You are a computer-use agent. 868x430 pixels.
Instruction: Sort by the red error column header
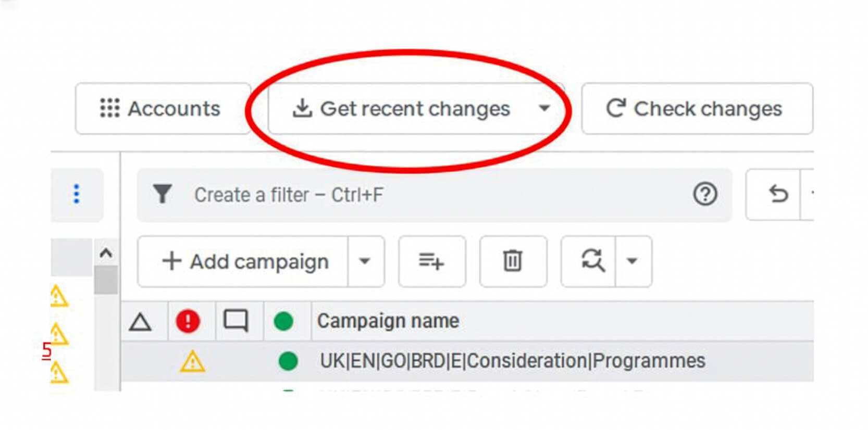188,321
